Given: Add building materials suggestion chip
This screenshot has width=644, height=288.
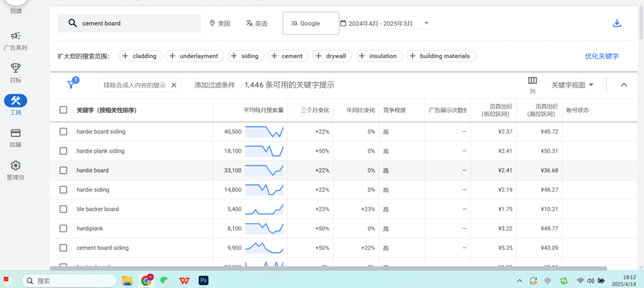Looking at the screenshot, I should [x=441, y=56].
